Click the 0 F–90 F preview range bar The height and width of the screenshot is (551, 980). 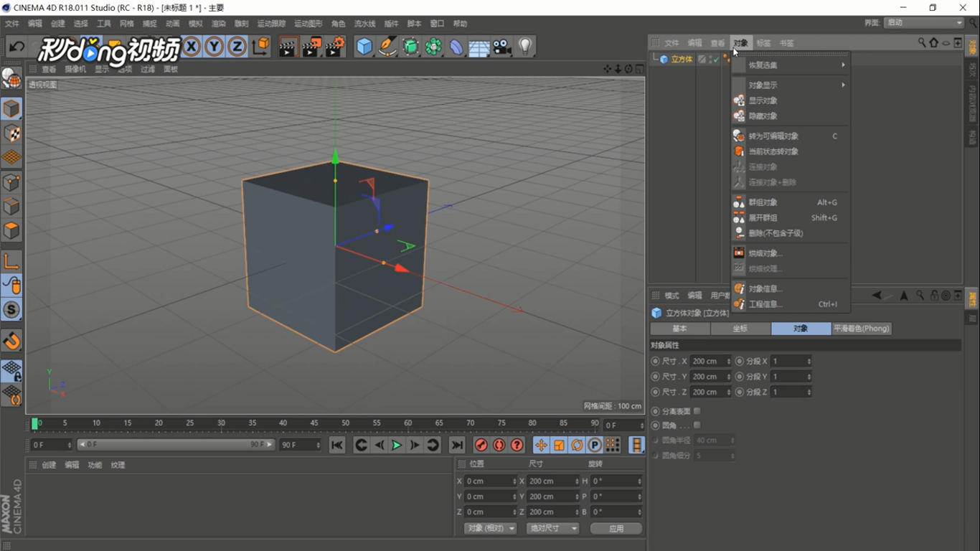[176, 445]
